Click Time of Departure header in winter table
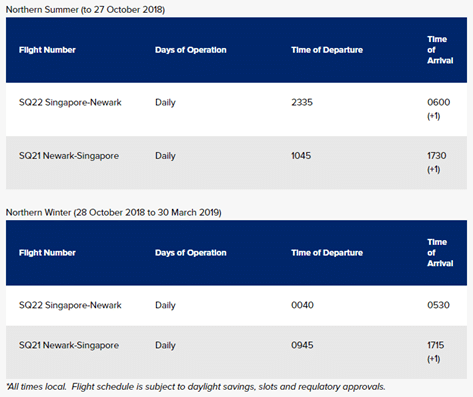 pyautogui.click(x=327, y=253)
